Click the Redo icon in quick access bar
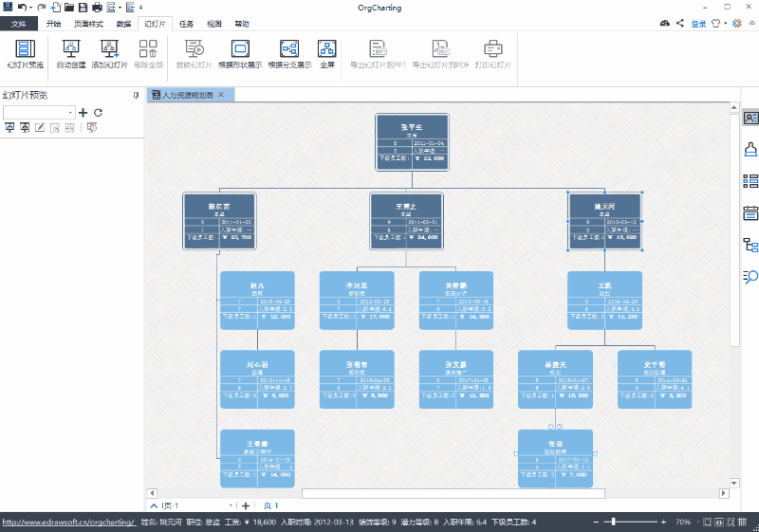This screenshot has width=759, height=532. pyautogui.click(x=42, y=8)
